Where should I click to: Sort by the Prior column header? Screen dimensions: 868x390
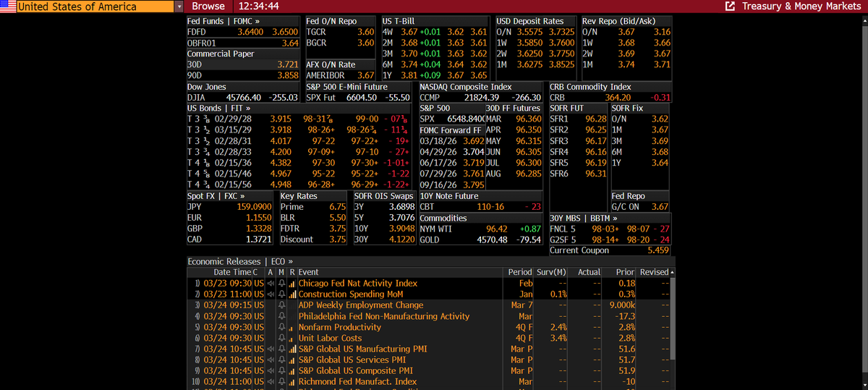tap(625, 272)
